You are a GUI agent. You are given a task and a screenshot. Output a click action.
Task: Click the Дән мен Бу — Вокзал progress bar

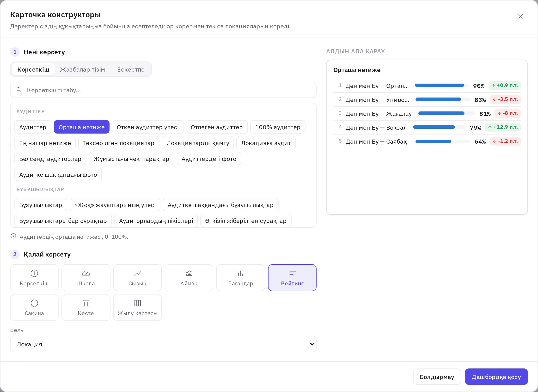439,127
